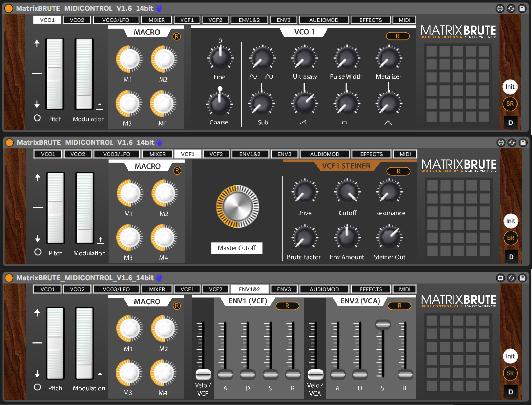532x405 pixels.
Task: Select the small circle below pitch arrows in bottom device
Action: click(x=37, y=387)
